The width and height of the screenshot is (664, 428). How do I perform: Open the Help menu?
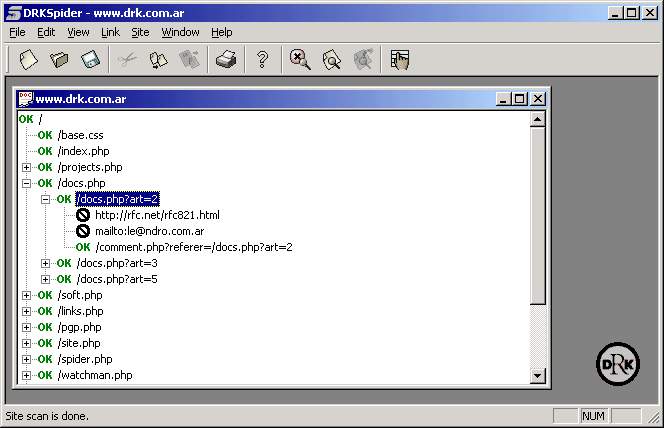(x=221, y=32)
